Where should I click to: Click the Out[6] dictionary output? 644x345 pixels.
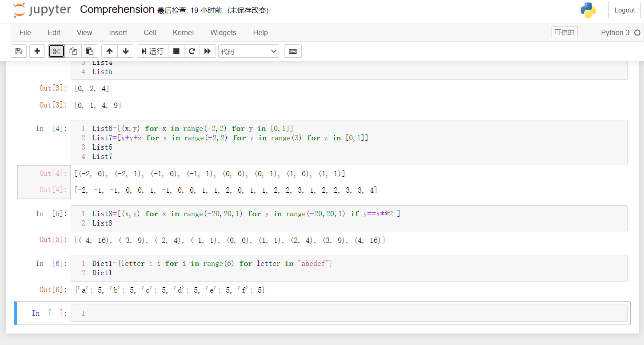pos(170,290)
